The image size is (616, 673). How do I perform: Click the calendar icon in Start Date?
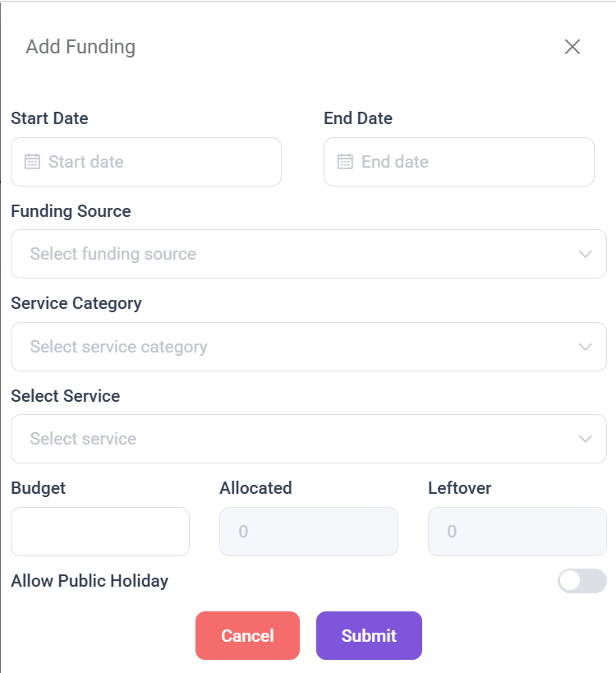[x=32, y=162]
